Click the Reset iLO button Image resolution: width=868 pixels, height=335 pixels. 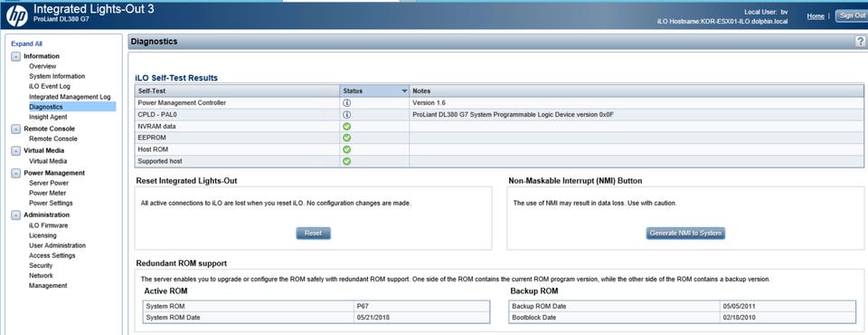tap(314, 234)
